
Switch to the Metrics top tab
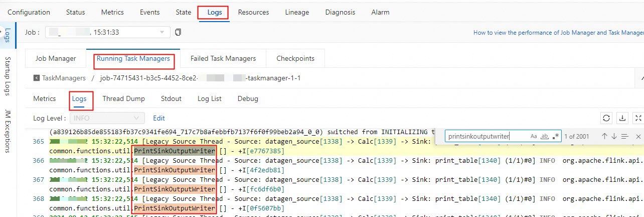(112, 12)
